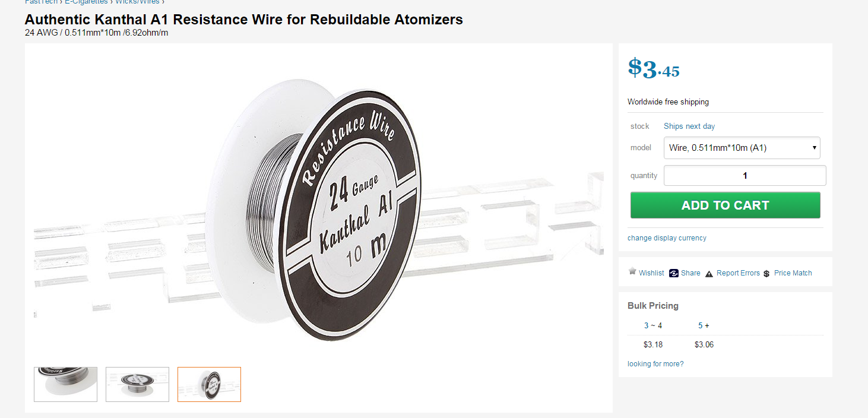Go to the E-Cigarettes breadcrumb

86,2
